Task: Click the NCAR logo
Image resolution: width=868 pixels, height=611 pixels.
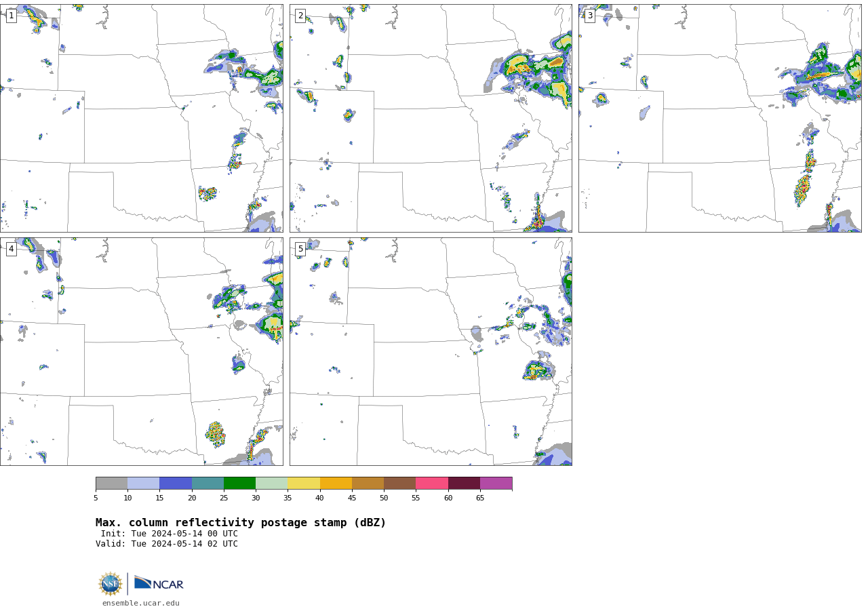Action: pos(159,584)
